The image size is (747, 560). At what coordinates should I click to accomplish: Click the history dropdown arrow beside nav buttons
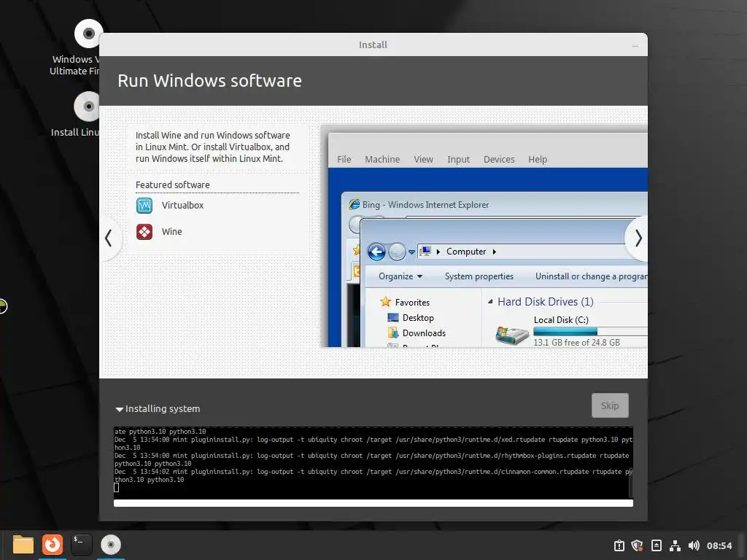pos(411,252)
